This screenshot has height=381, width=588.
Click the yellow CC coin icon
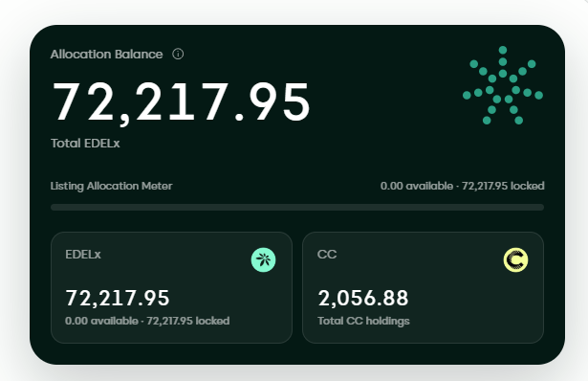coord(515,259)
